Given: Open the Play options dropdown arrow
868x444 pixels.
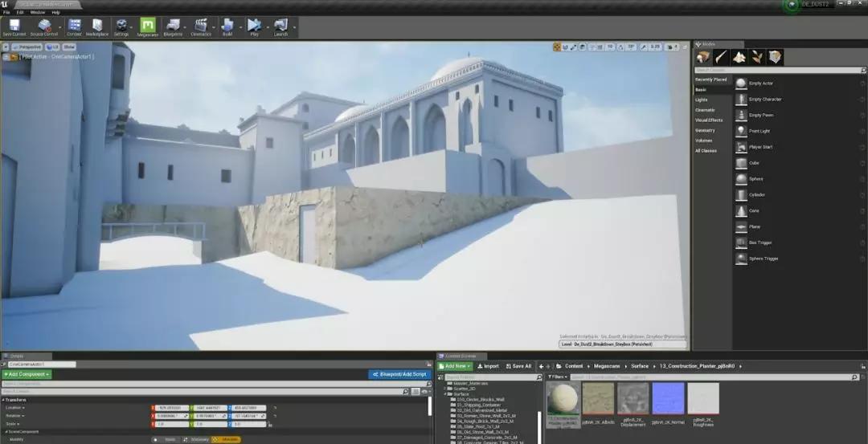Looking at the screenshot, I should tap(268, 27).
